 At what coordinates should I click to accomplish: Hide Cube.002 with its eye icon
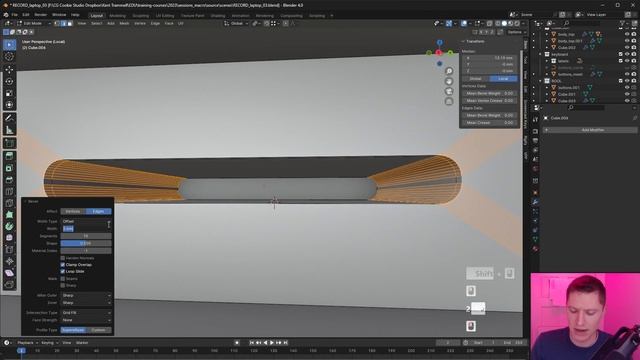(627, 48)
